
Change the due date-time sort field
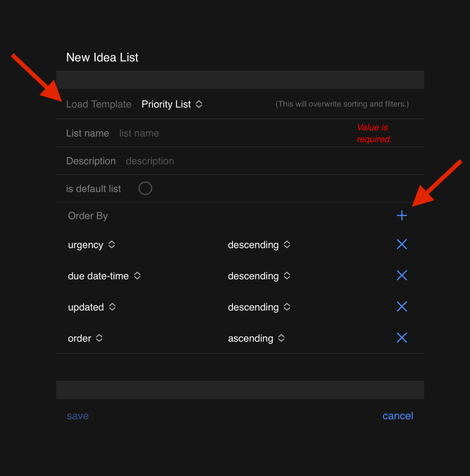point(104,276)
